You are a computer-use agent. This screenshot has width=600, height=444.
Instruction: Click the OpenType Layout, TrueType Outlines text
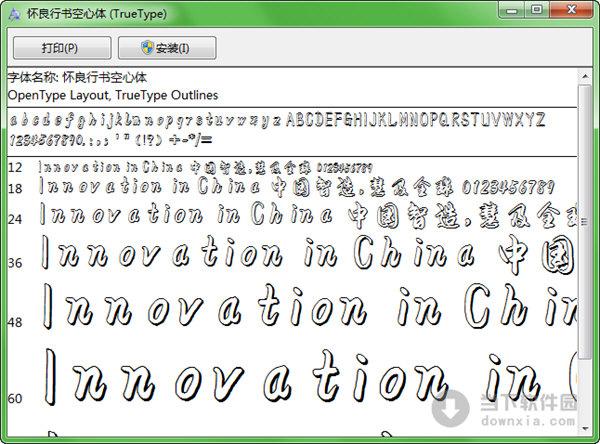[x=113, y=95]
